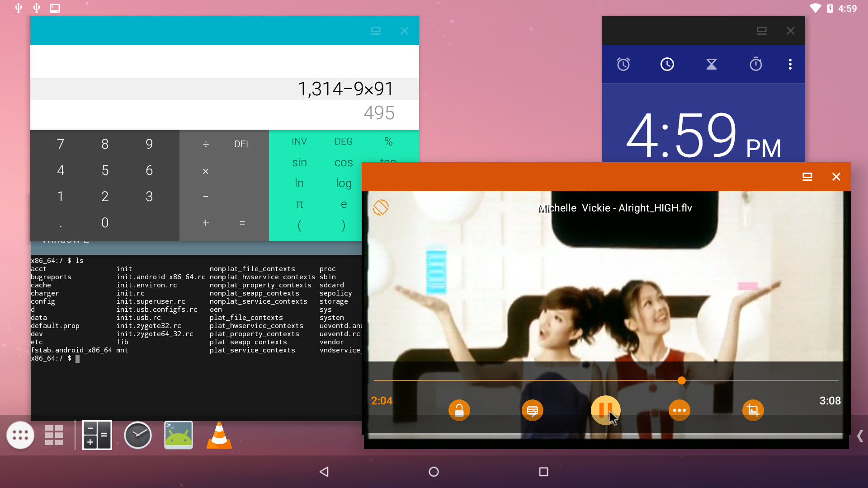Select the subtitles icon in VLC controls

click(532, 410)
